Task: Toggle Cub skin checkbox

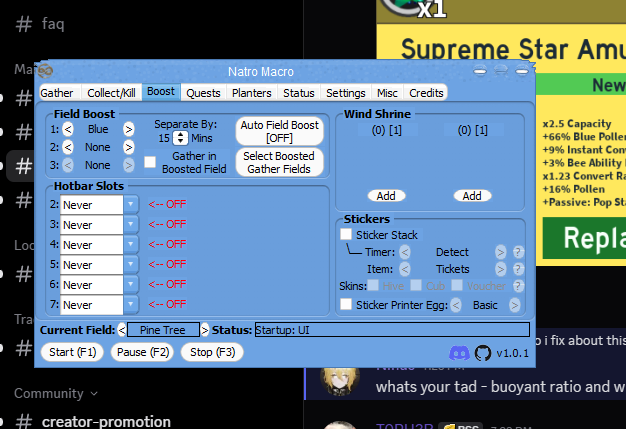Action: coord(416,285)
